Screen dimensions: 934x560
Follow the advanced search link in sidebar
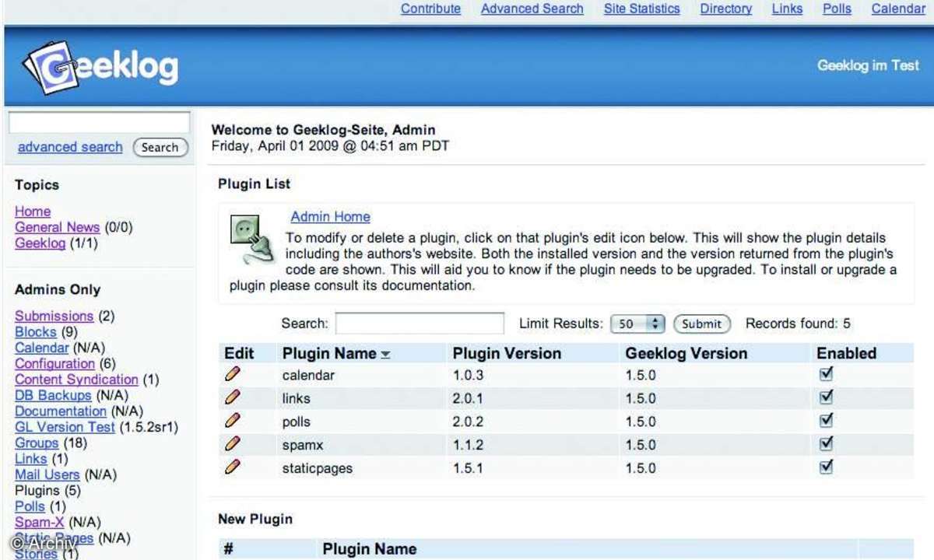tap(70, 147)
